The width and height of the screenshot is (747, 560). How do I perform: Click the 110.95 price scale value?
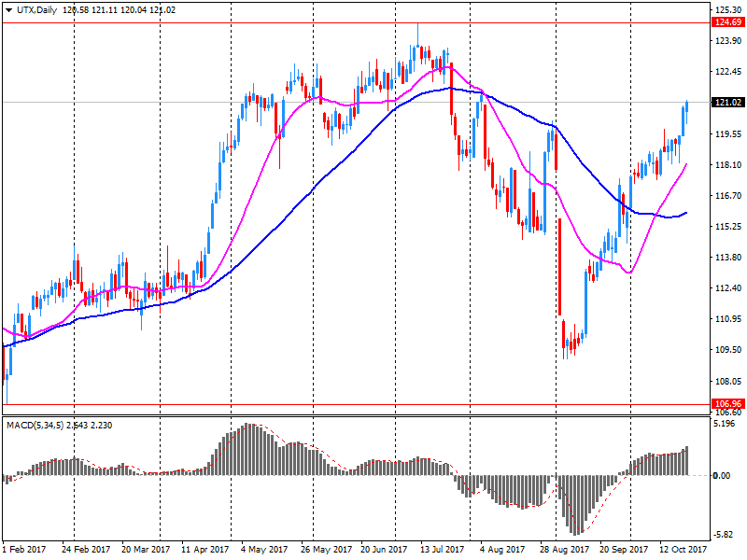(x=728, y=319)
